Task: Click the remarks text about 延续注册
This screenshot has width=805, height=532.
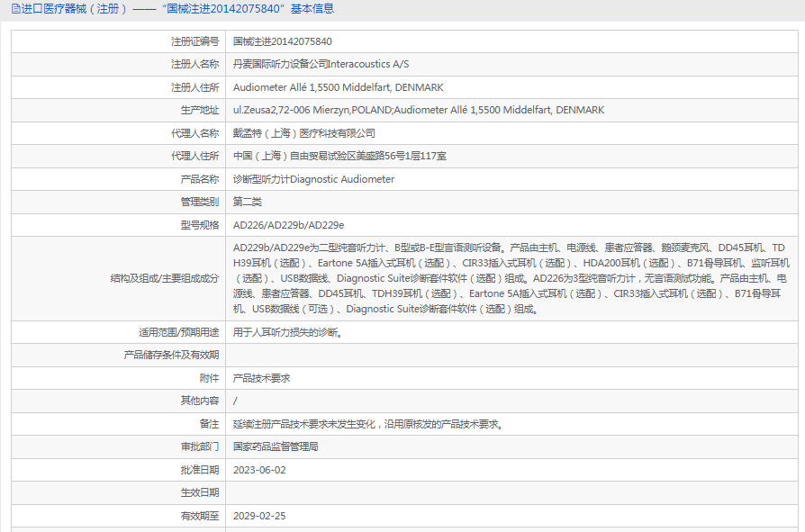Action: pyautogui.click(x=367, y=424)
